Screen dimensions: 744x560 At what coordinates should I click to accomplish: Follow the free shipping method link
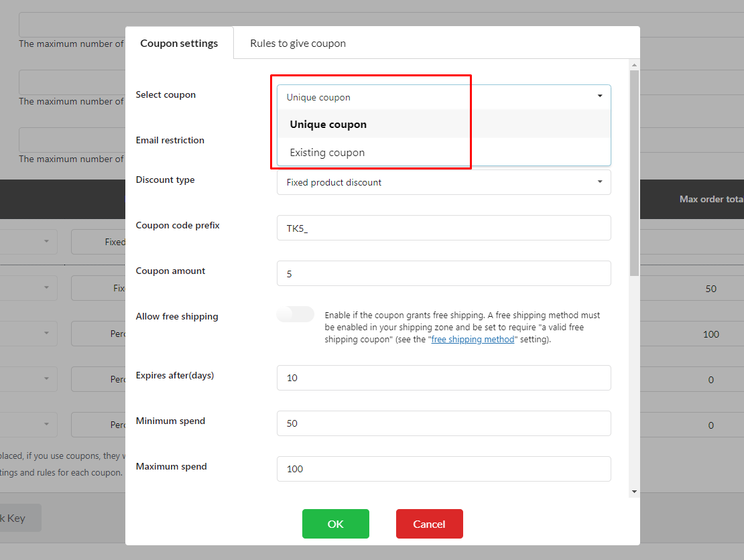[x=473, y=340]
